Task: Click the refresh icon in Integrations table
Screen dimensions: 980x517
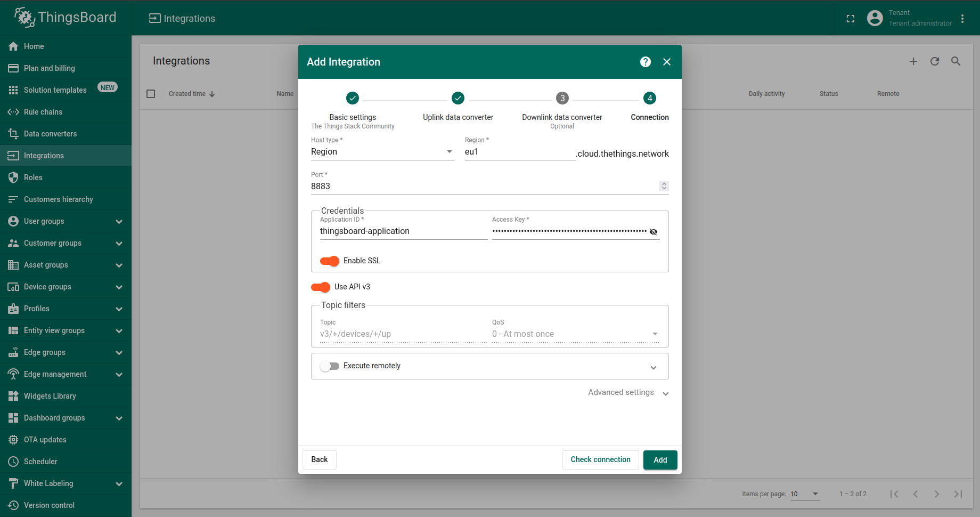Action: (935, 61)
